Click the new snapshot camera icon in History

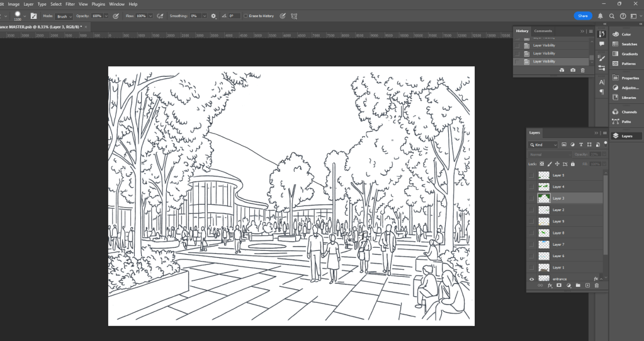[573, 70]
